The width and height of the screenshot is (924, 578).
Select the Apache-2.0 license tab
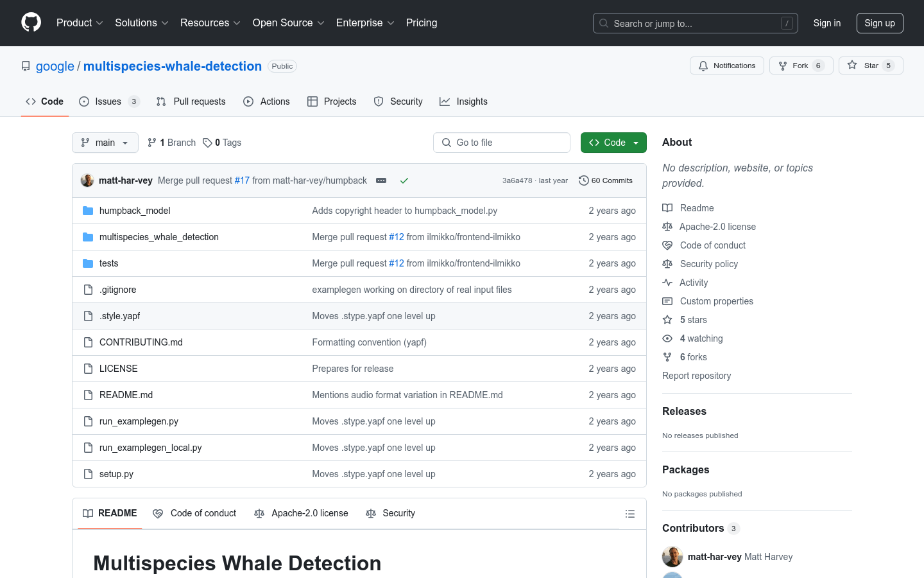point(301,513)
